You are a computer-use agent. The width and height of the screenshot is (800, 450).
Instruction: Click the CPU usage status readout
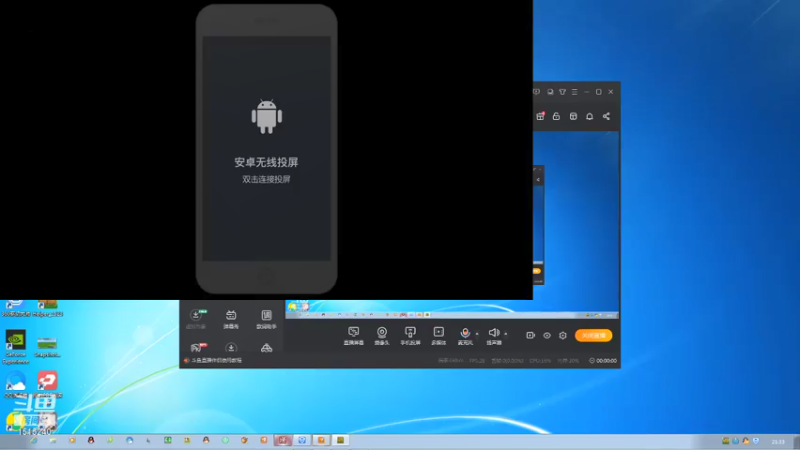(x=540, y=361)
